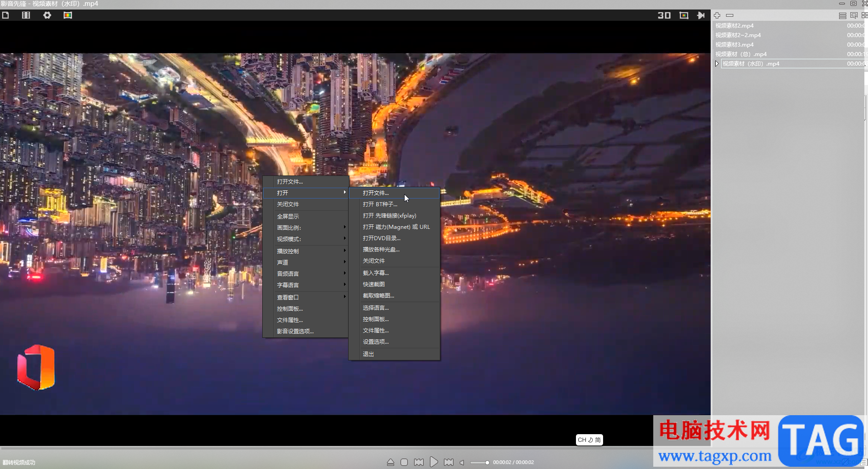Mute audio using the speaker icon
The width and height of the screenshot is (868, 469).
pyautogui.click(x=462, y=462)
